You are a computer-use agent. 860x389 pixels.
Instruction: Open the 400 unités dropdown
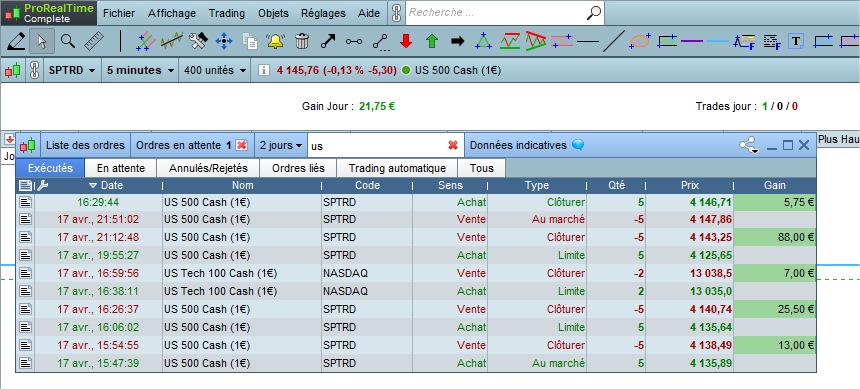pos(214,70)
